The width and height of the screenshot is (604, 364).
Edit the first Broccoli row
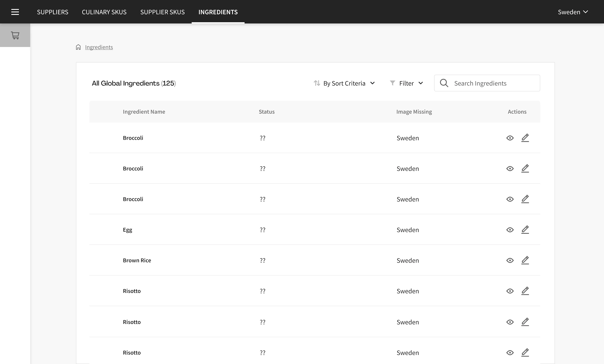[525, 138]
